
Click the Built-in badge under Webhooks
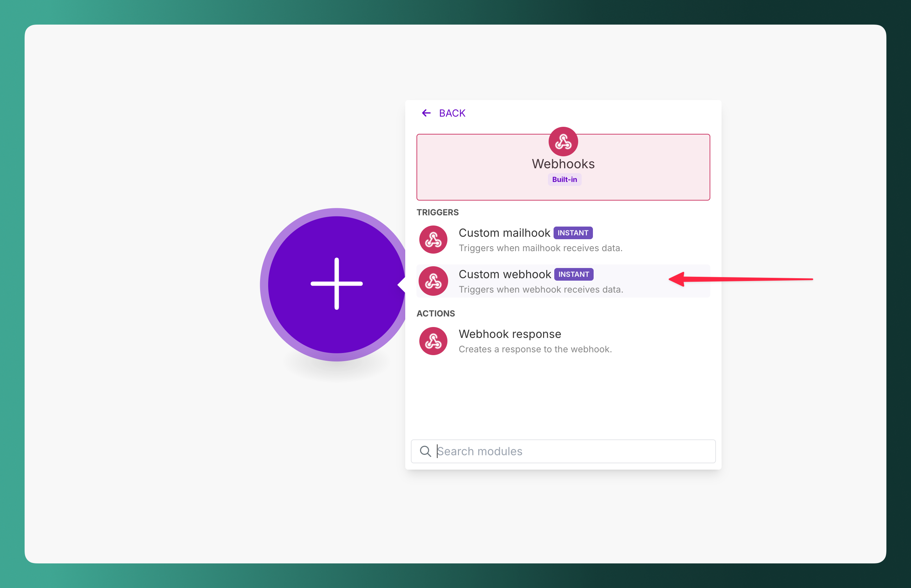(x=564, y=179)
